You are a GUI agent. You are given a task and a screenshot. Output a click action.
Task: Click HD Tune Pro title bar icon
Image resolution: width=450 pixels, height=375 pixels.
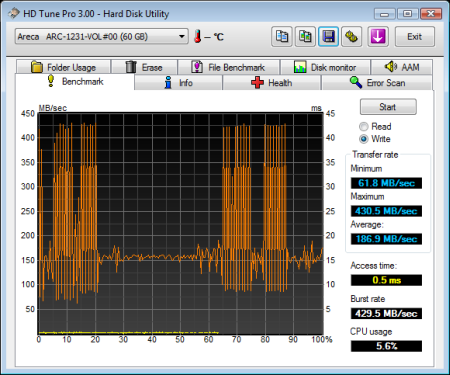(x=14, y=13)
